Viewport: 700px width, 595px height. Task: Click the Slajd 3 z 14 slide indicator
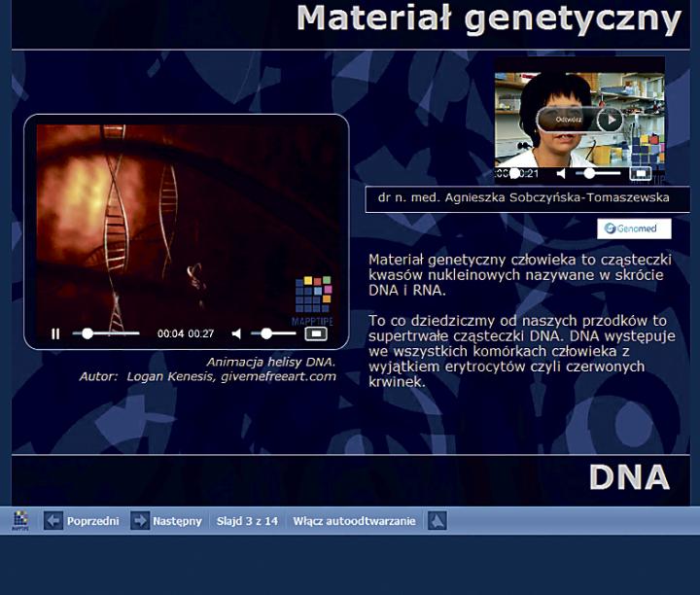tap(247, 521)
